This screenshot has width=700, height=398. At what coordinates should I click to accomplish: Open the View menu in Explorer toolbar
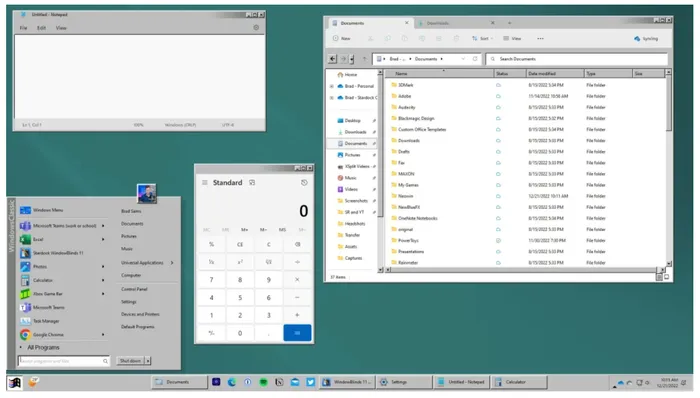[512, 38]
